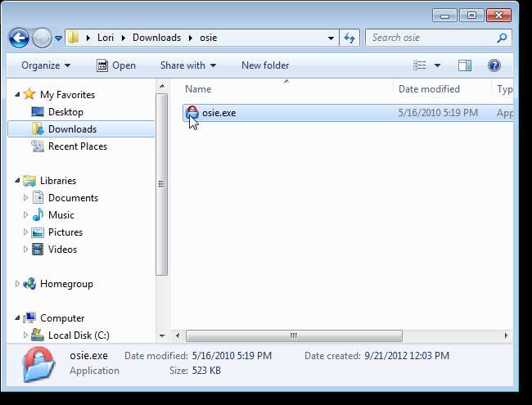Select the Pictures library
532x405 pixels.
point(65,232)
